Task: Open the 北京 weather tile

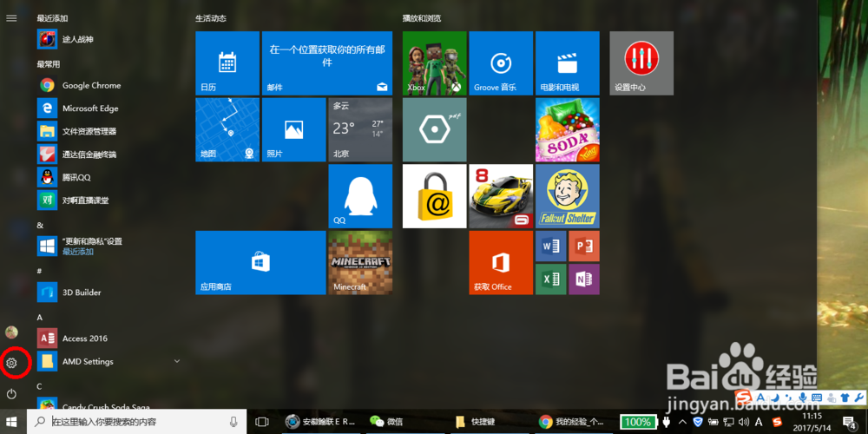Action: point(360,129)
